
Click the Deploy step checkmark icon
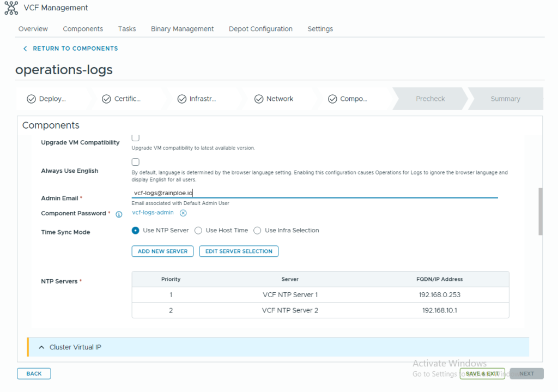pyautogui.click(x=31, y=99)
